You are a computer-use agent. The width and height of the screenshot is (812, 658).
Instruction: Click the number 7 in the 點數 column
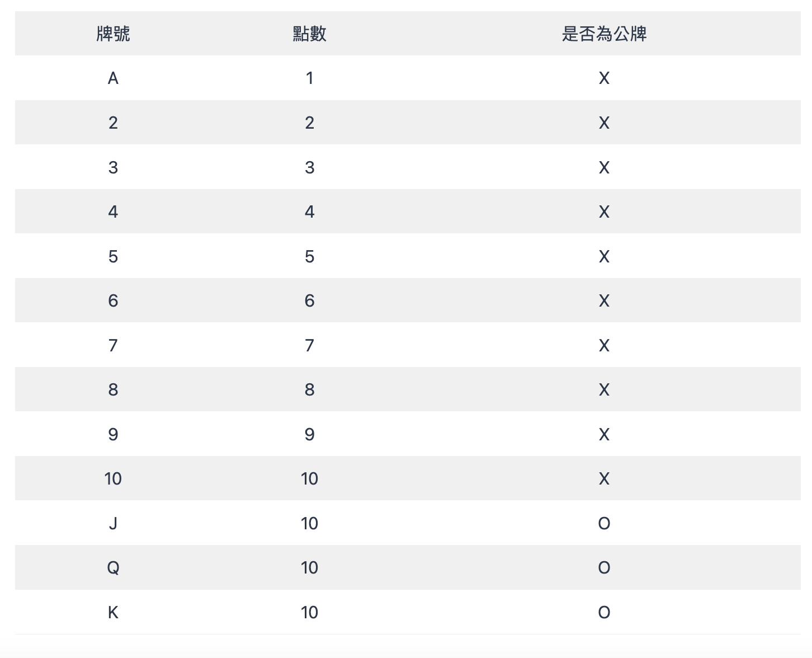[x=309, y=346]
